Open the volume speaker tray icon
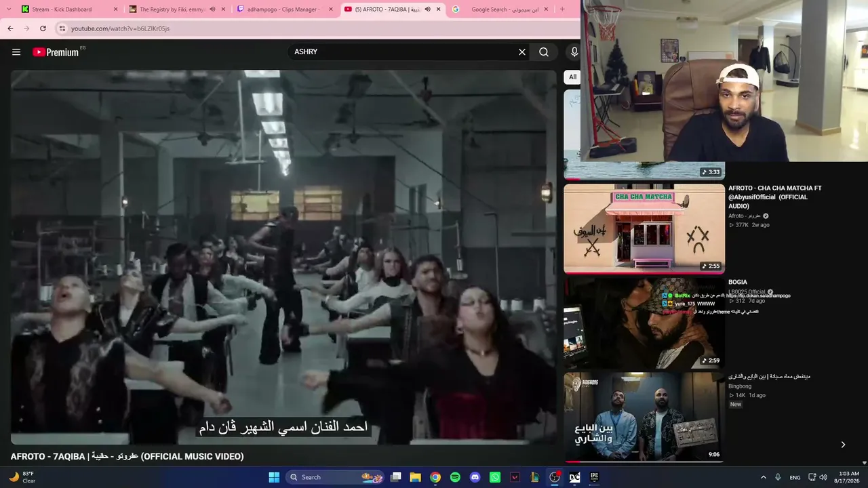868x488 pixels. [823, 478]
